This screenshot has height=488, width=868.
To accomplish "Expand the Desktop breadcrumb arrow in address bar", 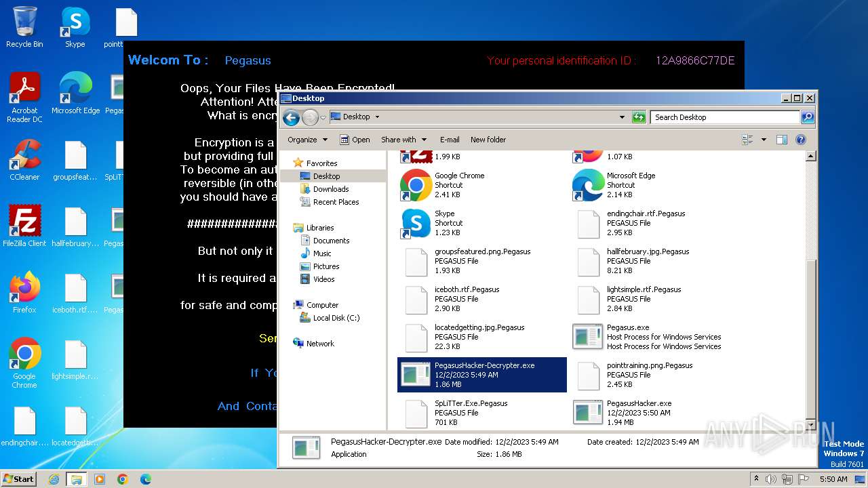I will click(x=377, y=117).
